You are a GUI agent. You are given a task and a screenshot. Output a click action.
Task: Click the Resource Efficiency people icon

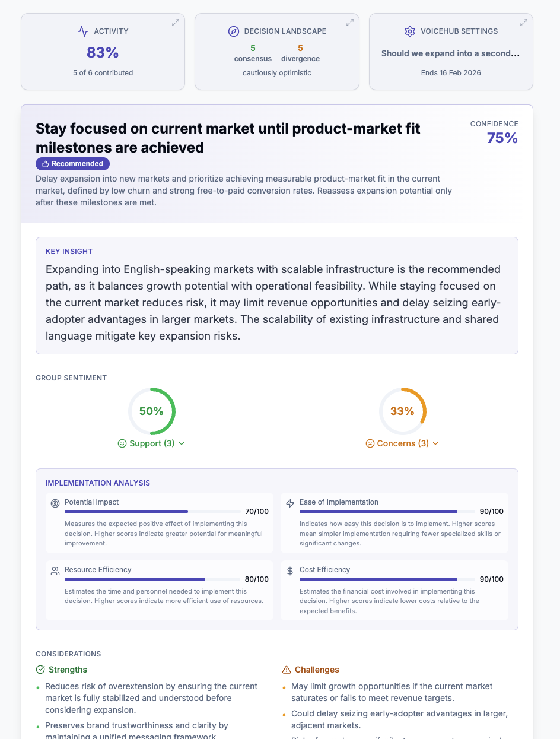(55, 570)
